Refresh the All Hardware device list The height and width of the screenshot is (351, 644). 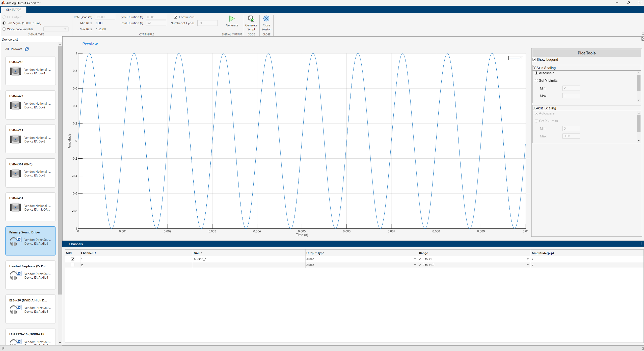26,49
